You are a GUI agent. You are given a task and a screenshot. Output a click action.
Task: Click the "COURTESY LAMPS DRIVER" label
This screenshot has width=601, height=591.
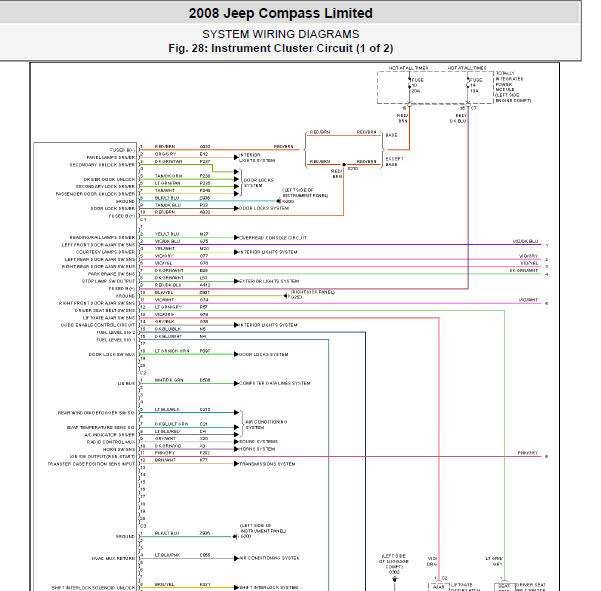[x=105, y=252]
